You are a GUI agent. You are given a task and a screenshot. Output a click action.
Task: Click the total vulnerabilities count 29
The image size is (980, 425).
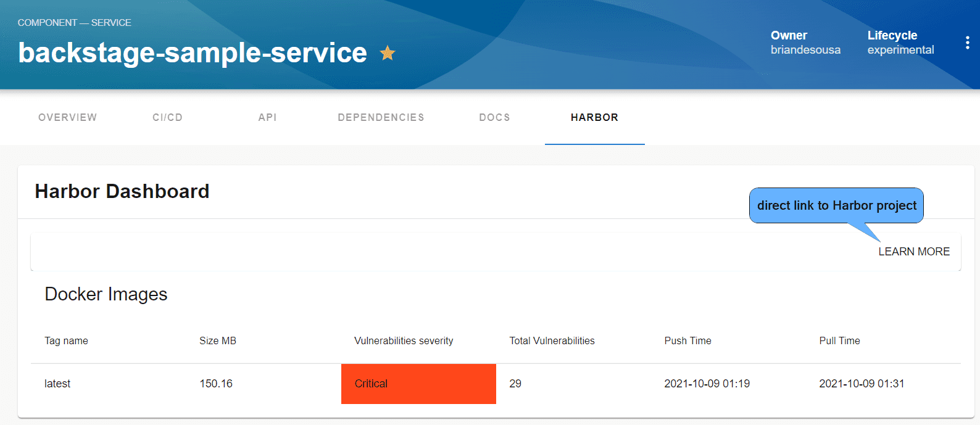515,384
